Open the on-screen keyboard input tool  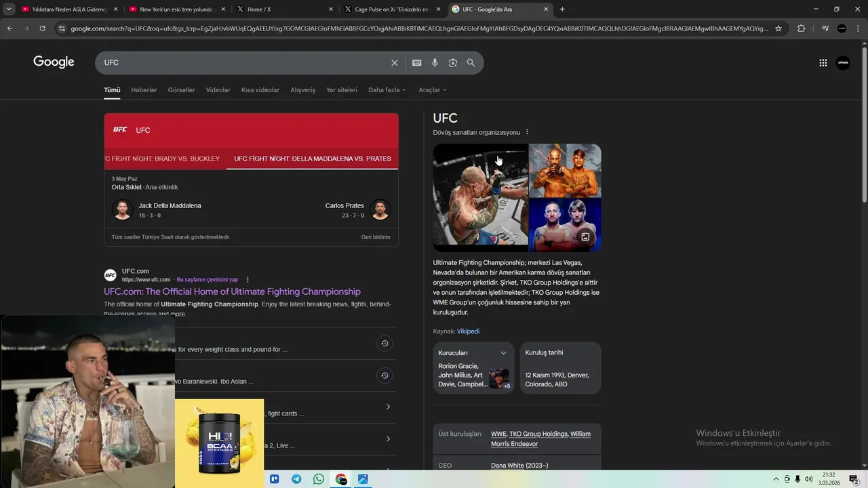416,62
